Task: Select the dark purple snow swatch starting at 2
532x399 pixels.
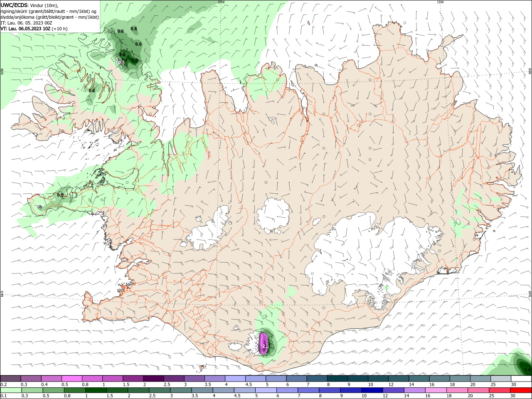Action: pos(153,378)
